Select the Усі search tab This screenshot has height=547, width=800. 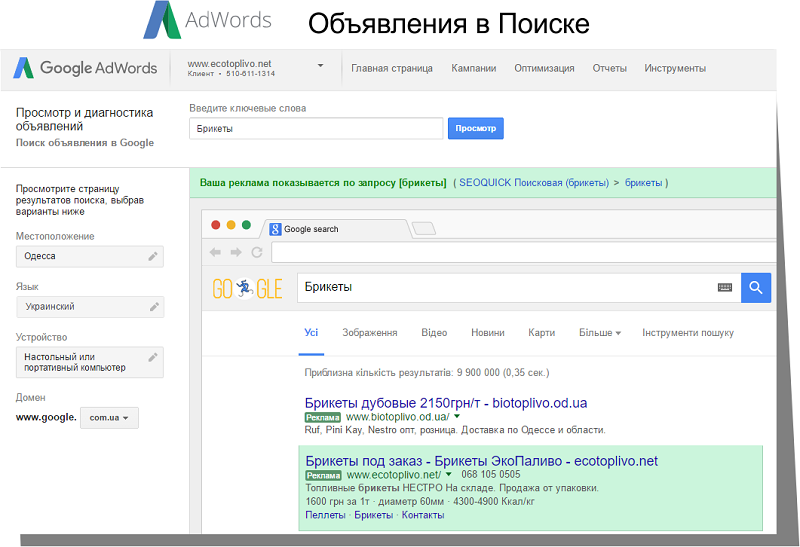(x=311, y=333)
